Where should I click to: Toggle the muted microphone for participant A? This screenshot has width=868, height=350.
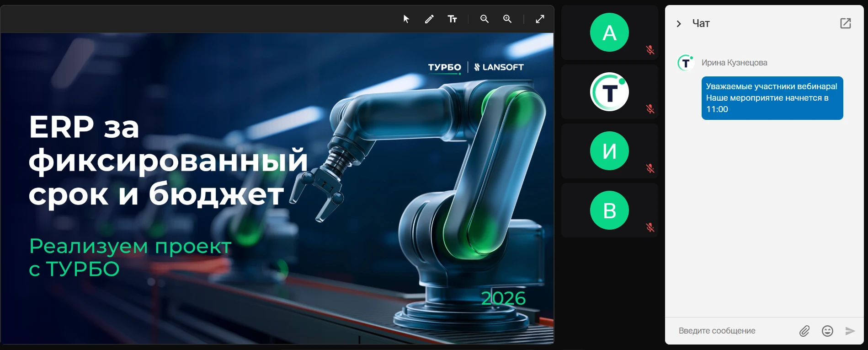click(x=650, y=50)
